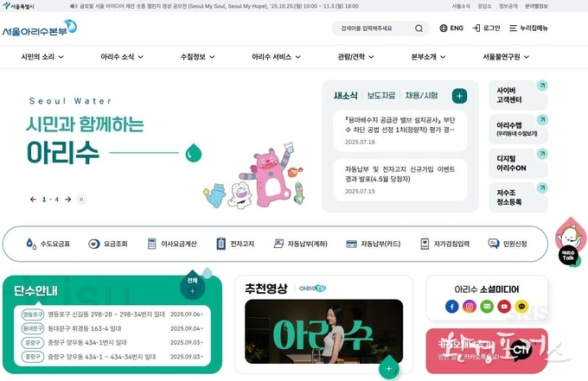588x381 pixels.
Task: Click the 로그인 login link
Action: coord(486,29)
